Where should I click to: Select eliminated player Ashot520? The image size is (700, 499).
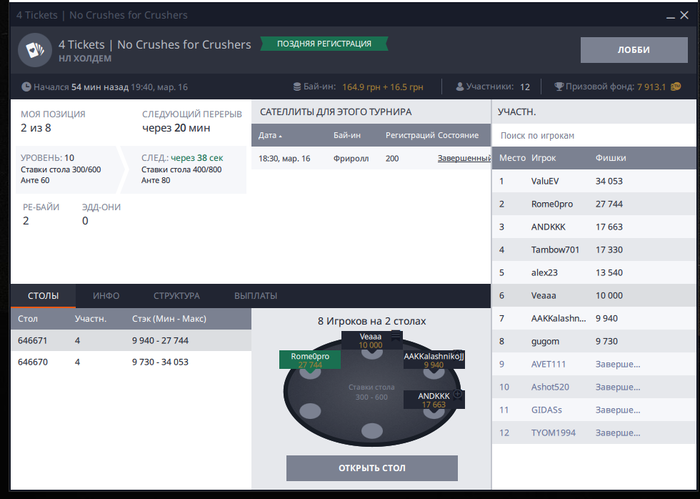[594, 387]
